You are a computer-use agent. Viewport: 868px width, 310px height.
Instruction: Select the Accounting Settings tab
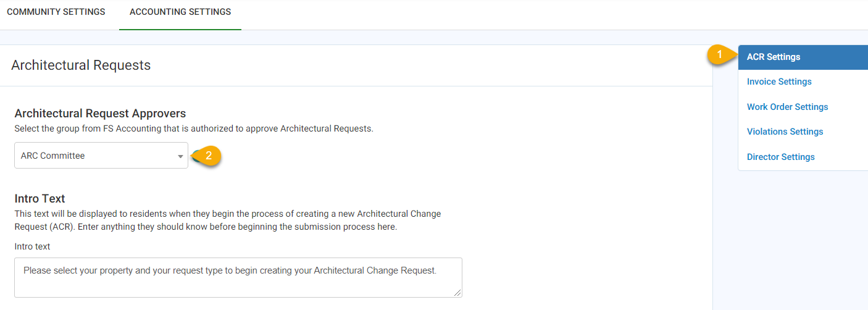[180, 12]
